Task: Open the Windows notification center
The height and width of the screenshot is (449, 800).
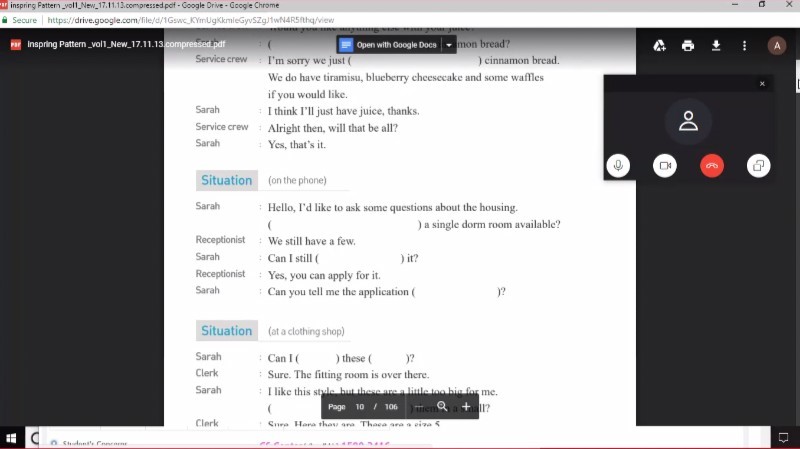Action: [783, 438]
